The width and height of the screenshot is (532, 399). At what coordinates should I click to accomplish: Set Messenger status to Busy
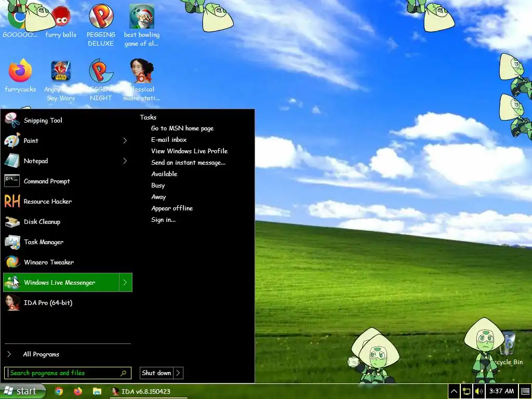pyautogui.click(x=158, y=185)
